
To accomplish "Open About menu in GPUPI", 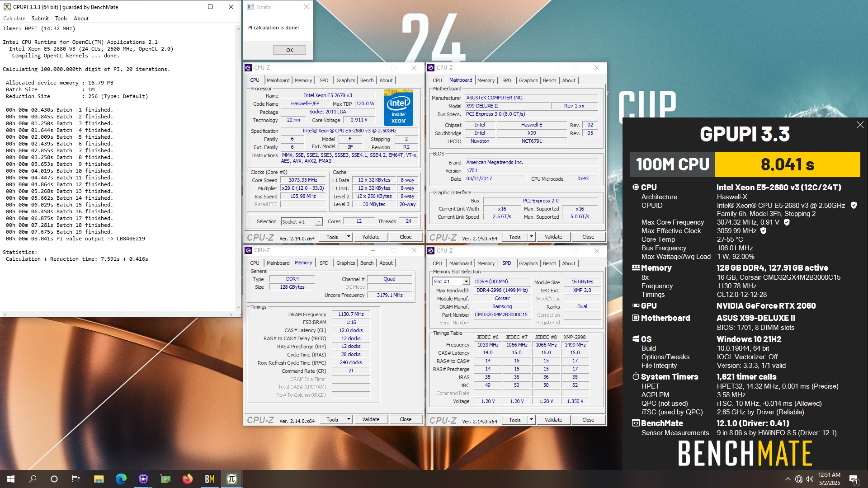I will (x=81, y=19).
